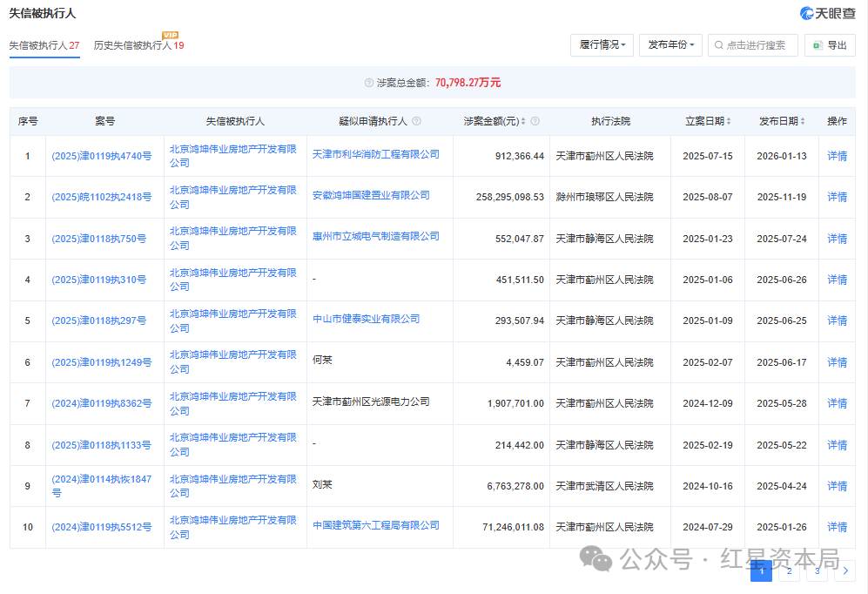The height and width of the screenshot is (594, 868).
Task: Jump to page 2 in the pagination
Action: pos(789,570)
